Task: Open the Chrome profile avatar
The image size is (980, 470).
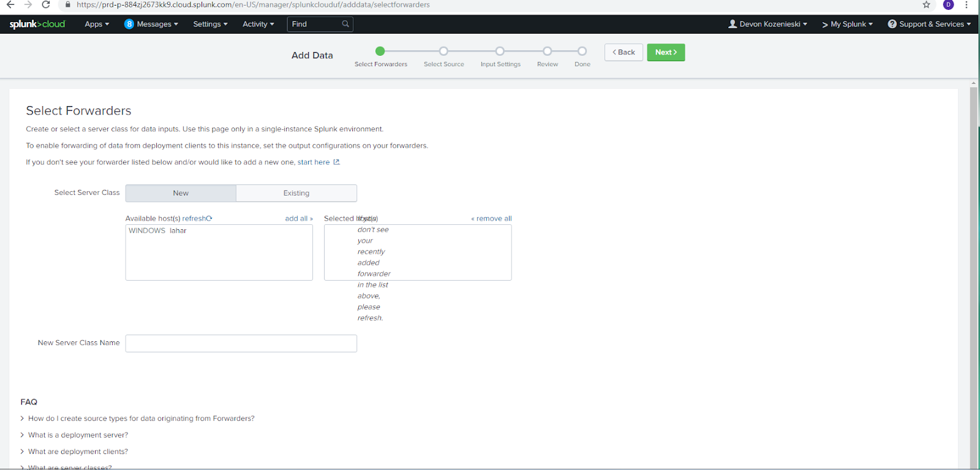Action: pyautogui.click(x=949, y=5)
